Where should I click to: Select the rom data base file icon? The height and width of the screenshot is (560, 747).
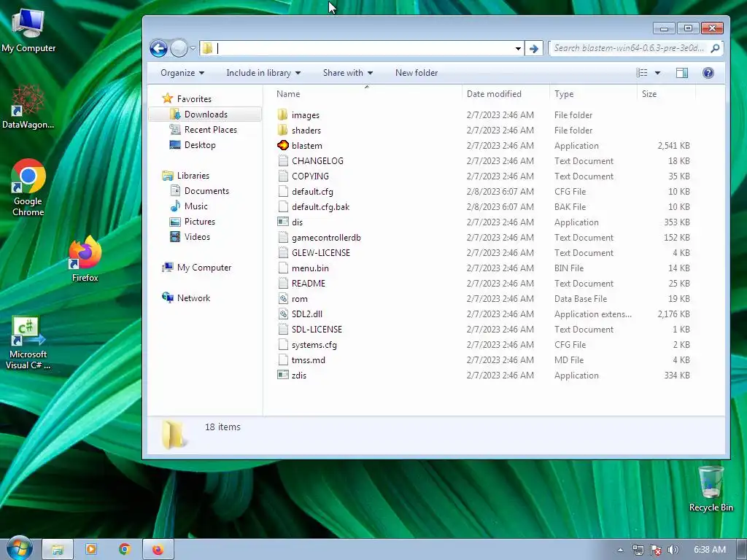click(282, 298)
